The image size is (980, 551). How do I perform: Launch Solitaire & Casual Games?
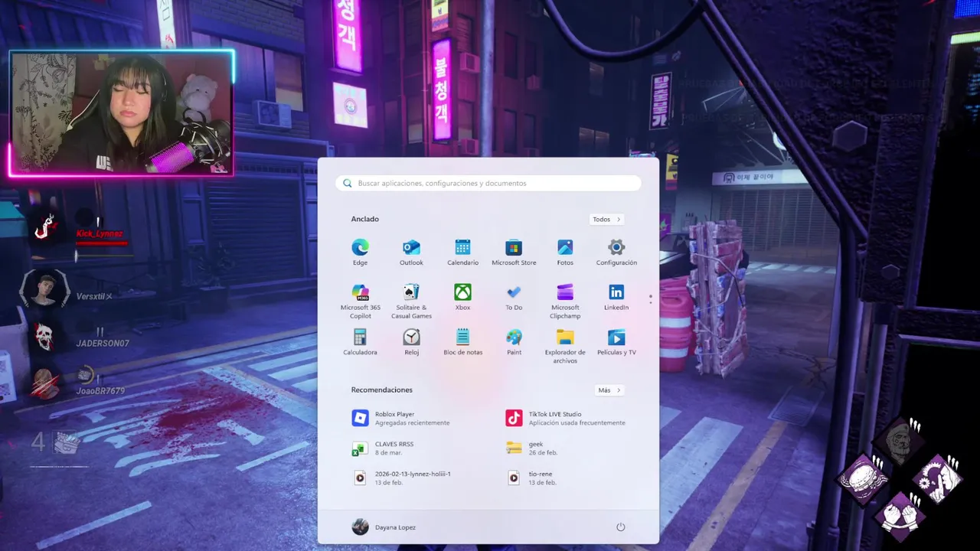[411, 302]
